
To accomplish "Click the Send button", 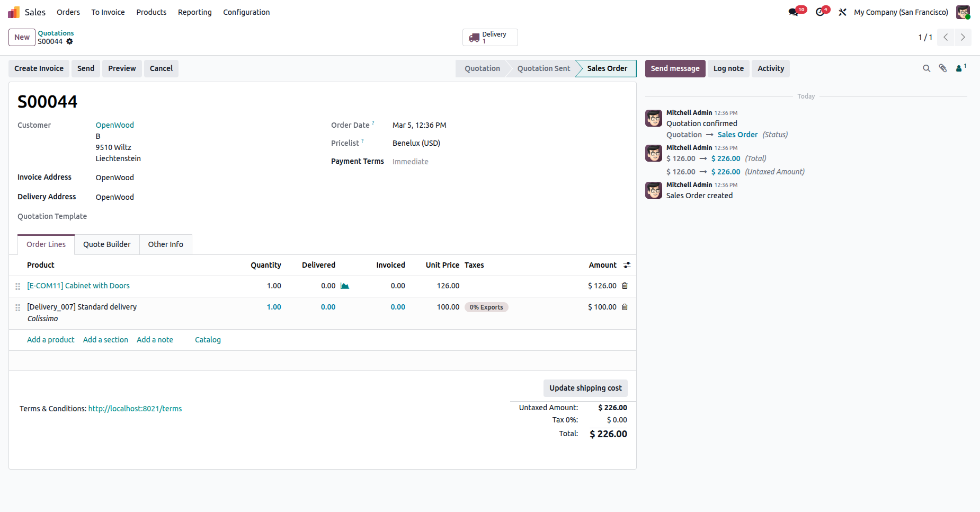I will pos(86,68).
